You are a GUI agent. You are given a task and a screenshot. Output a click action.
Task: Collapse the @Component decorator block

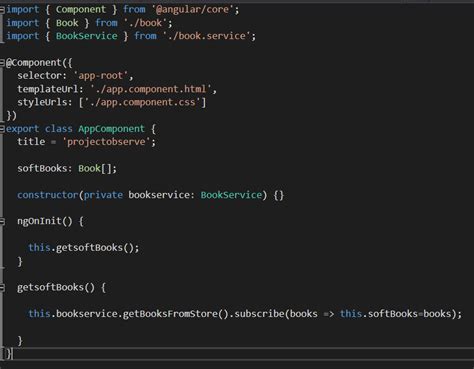pyautogui.click(x=2, y=63)
